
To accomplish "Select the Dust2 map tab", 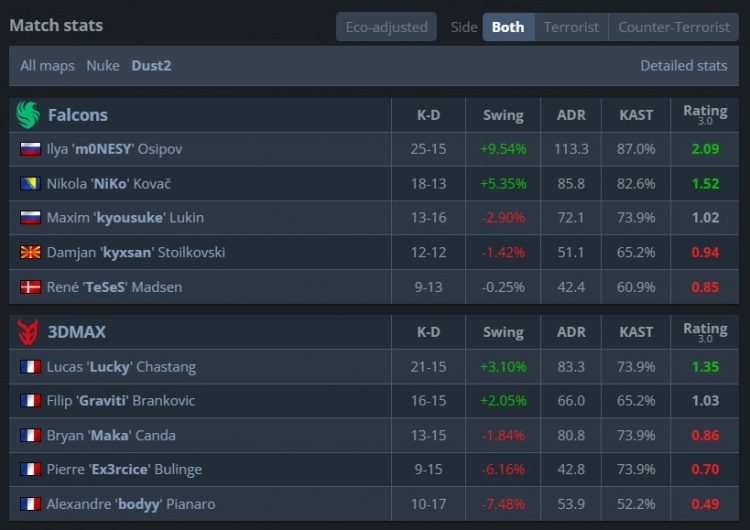I will [x=151, y=66].
